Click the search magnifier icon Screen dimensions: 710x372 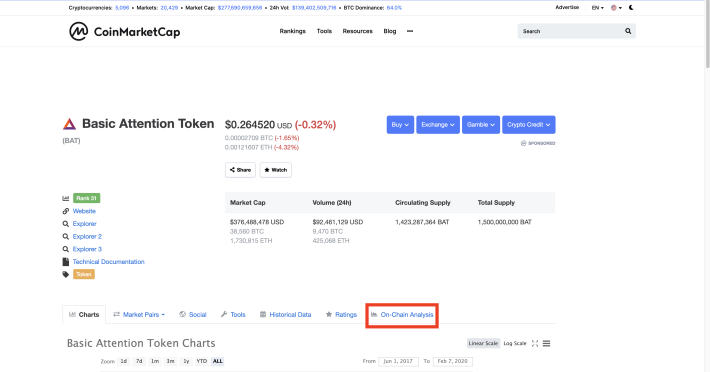pos(628,31)
